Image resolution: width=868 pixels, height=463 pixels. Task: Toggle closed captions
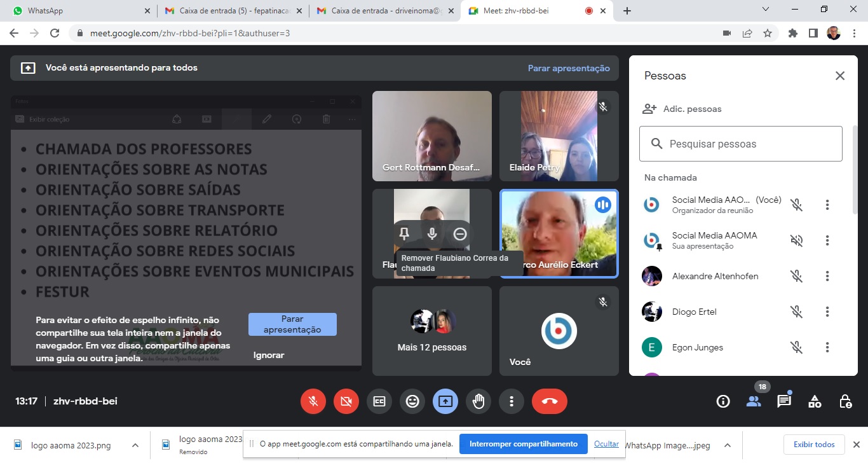(x=379, y=401)
